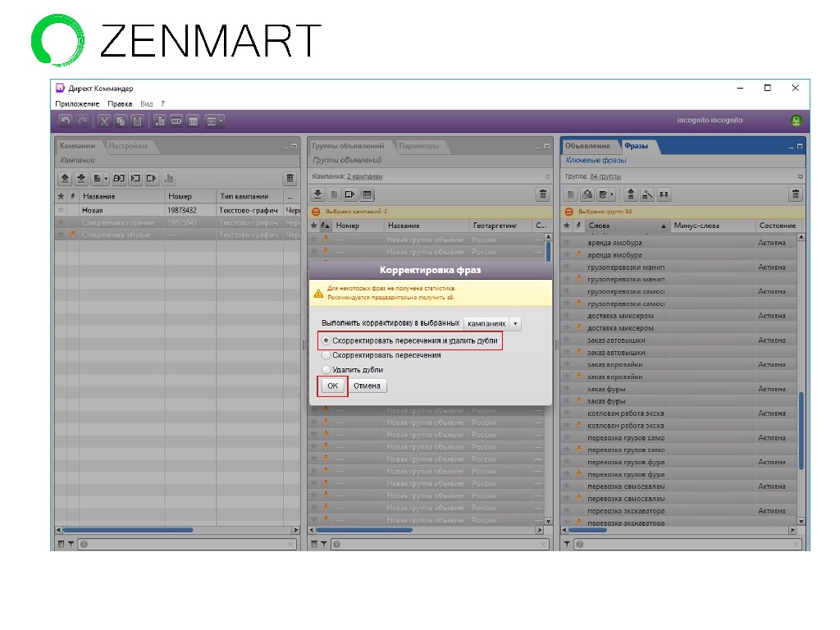Click the greyed chart icon in the Кампании toolbar
The height and width of the screenshot is (630, 840).
point(169,178)
